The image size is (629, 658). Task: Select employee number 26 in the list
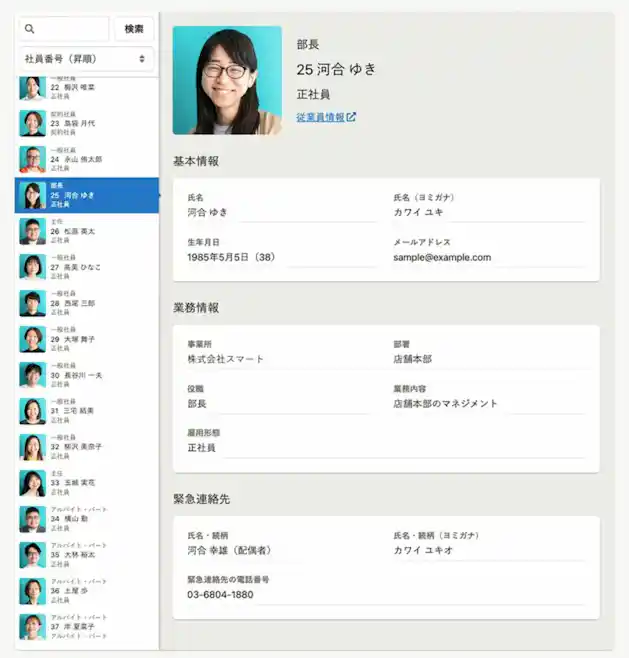pyautogui.click(x=87, y=231)
